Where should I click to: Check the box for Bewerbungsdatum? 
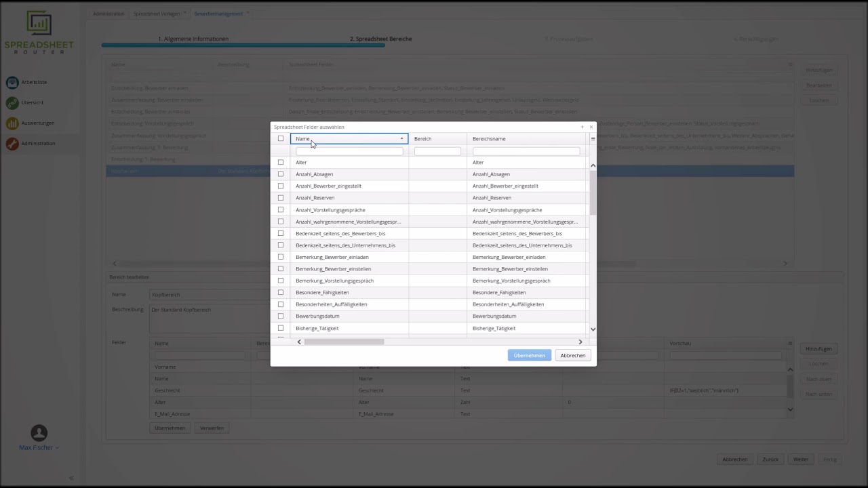(281, 316)
